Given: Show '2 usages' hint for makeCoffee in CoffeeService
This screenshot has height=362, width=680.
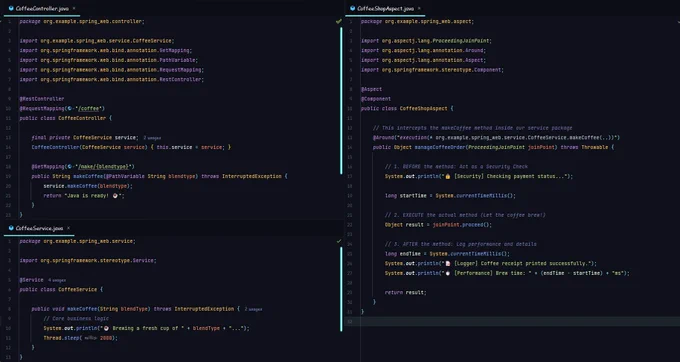Looking at the screenshot, I should point(253,309).
